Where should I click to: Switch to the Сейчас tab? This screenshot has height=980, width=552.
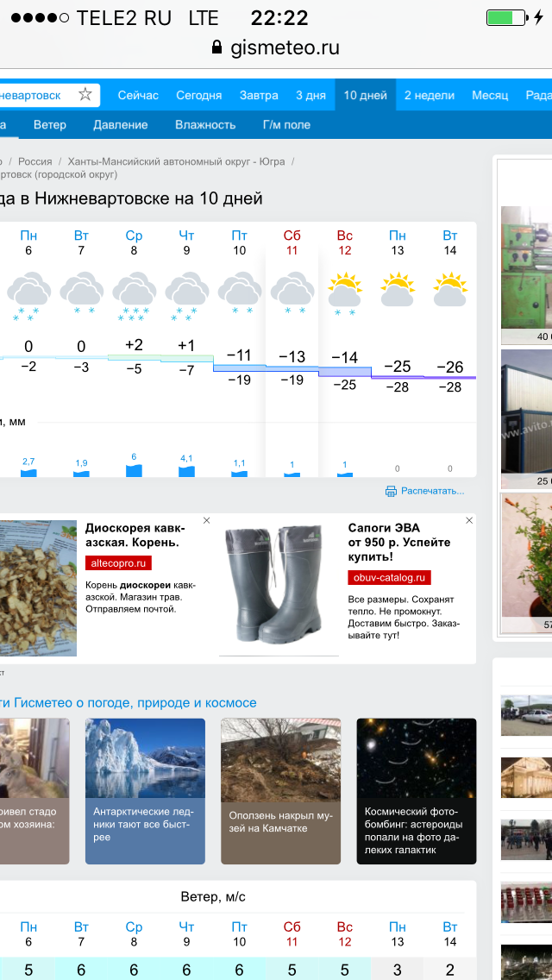click(138, 95)
